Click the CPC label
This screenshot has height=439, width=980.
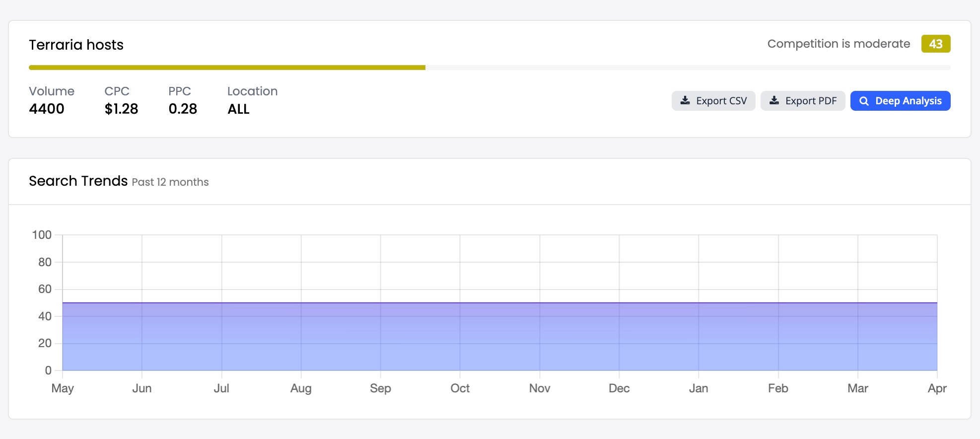pyautogui.click(x=117, y=91)
